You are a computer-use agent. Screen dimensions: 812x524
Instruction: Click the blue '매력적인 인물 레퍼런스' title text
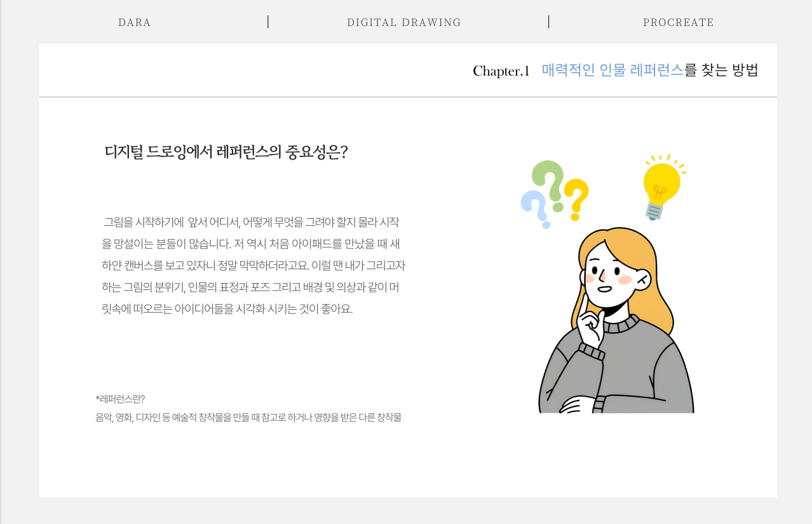point(612,71)
